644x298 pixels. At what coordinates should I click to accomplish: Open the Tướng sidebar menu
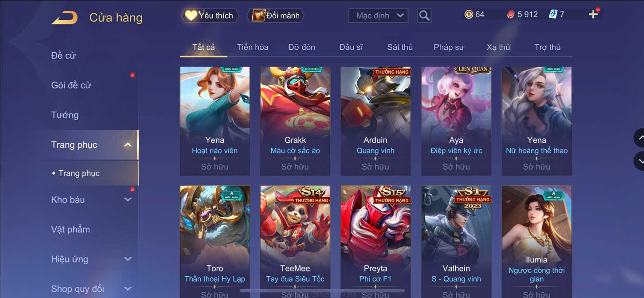pyautogui.click(x=65, y=115)
